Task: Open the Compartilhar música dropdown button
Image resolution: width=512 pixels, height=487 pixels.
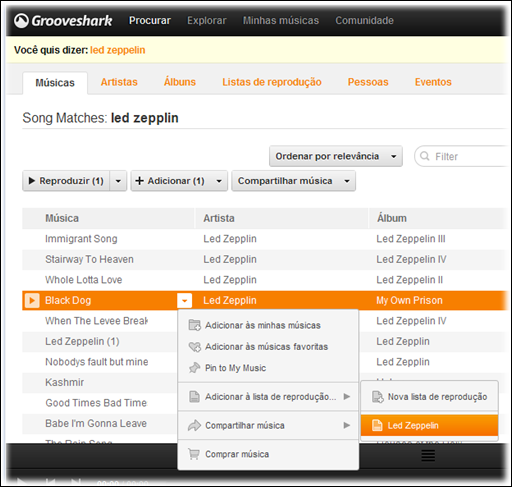Action: click(x=294, y=181)
